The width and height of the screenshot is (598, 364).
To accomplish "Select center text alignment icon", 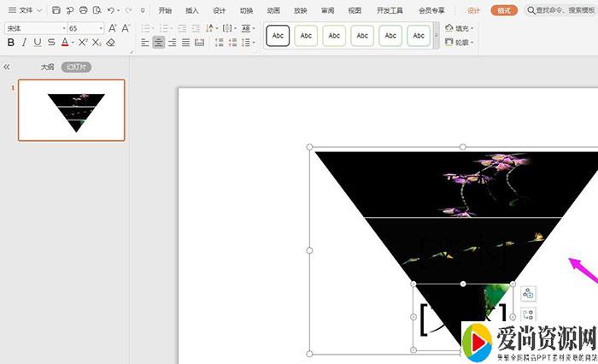I will click(159, 42).
